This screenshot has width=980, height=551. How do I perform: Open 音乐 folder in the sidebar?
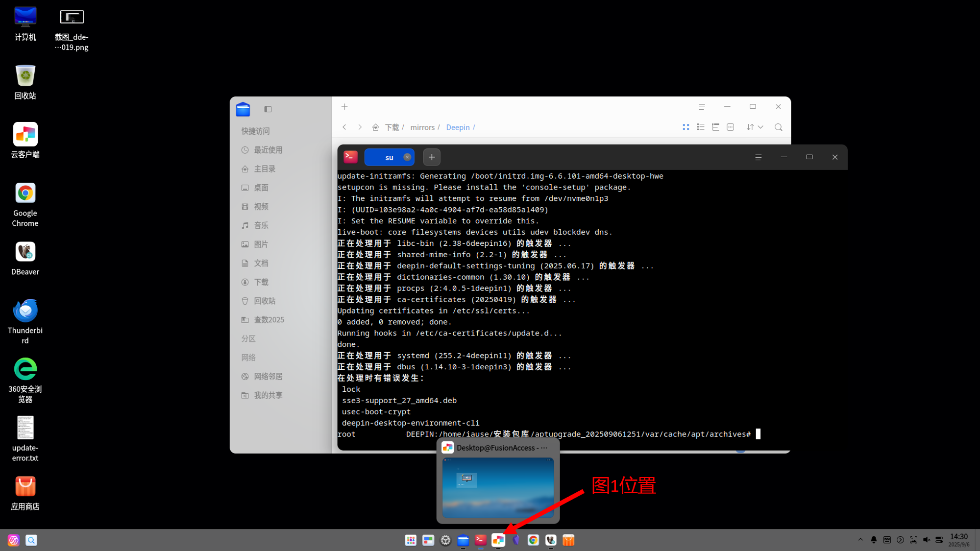click(282, 225)
